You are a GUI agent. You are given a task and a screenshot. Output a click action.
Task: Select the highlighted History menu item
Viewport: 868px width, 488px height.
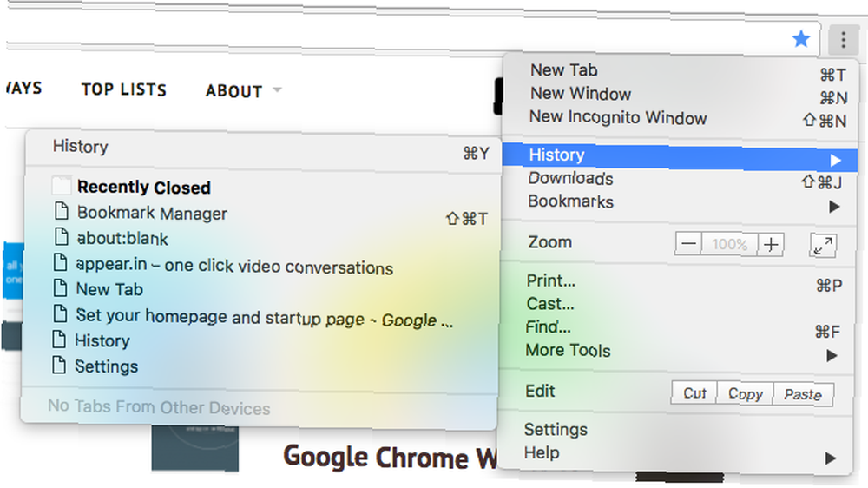[x=680, y=156]
